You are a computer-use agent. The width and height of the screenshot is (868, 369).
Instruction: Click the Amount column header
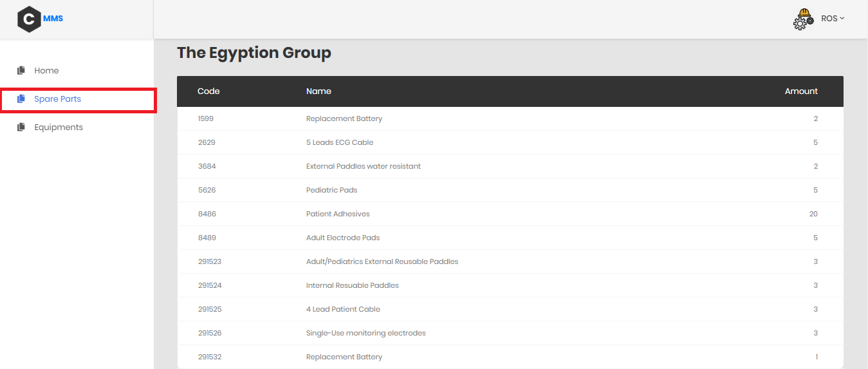pyautogui.click(x=801, y=91)
